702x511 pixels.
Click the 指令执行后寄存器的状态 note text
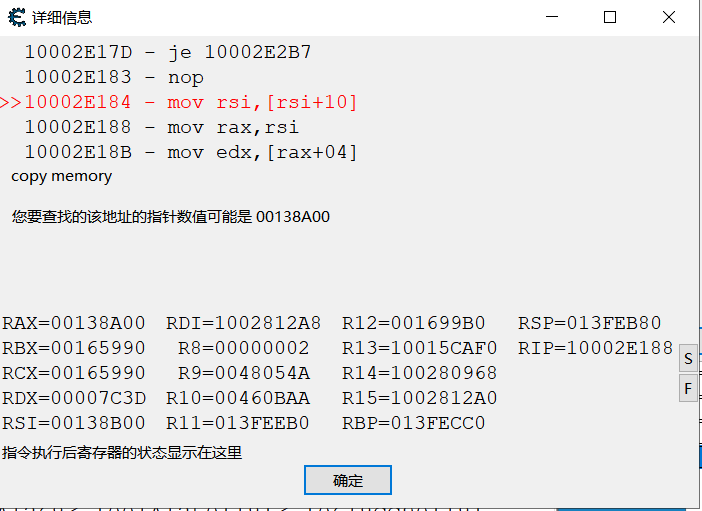[122, 452]
